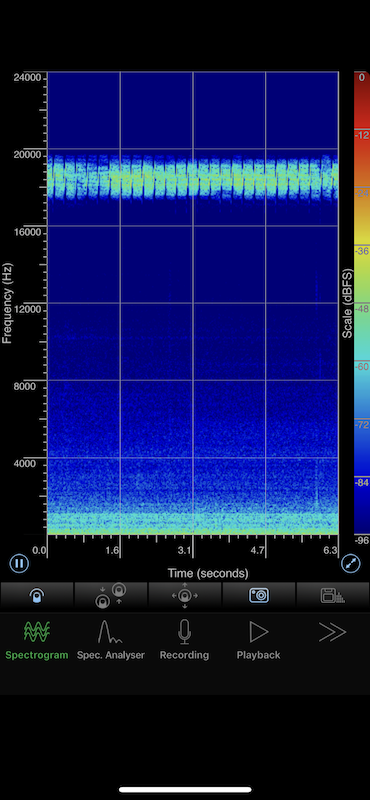Tap the Scale (dBFS) label
Image resolution: width=370 pixels, height=800 pixels.
(x=347, y=303)
